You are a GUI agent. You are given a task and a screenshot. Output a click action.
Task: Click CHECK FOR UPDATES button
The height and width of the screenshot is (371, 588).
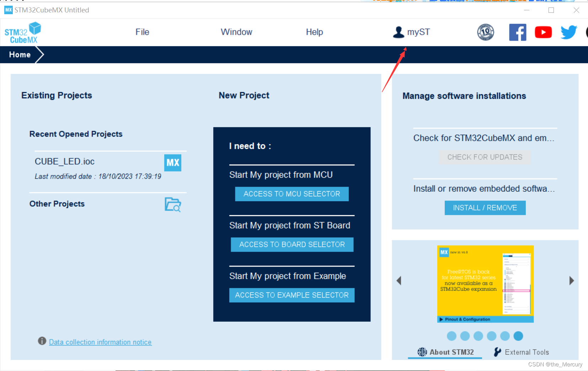click(485, 157)
